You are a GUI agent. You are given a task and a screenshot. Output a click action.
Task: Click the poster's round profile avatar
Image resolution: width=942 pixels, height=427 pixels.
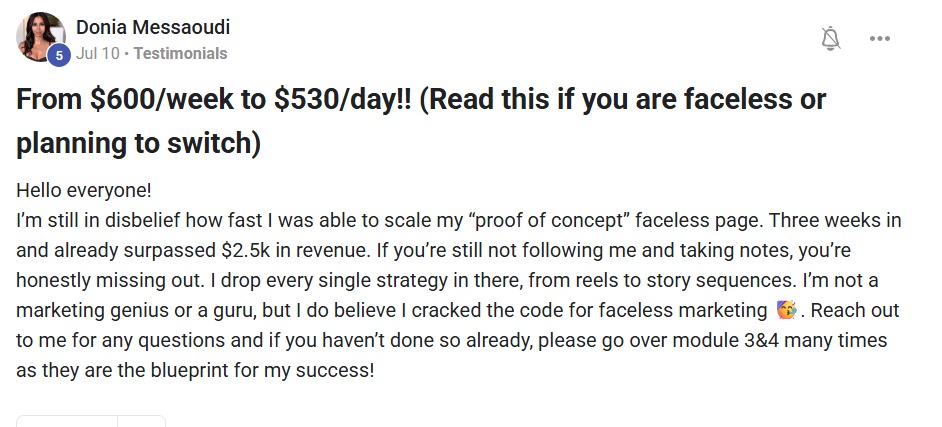tap(40, 38)
